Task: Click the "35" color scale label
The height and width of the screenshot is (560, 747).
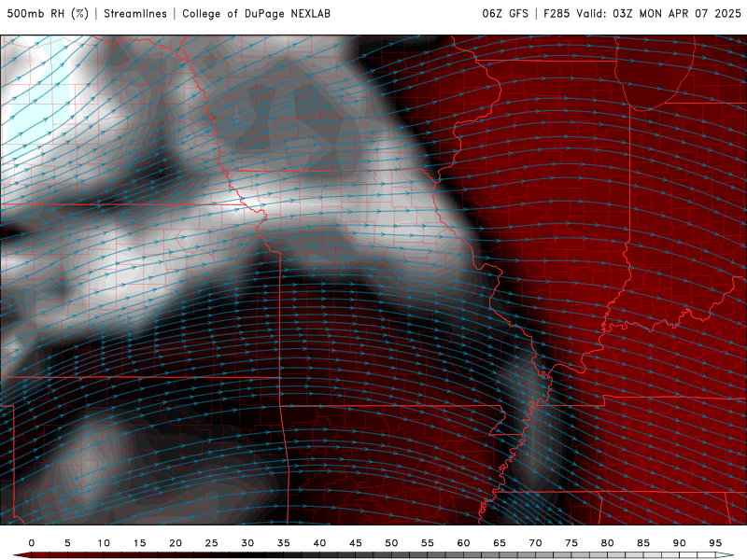Action: 284,543
